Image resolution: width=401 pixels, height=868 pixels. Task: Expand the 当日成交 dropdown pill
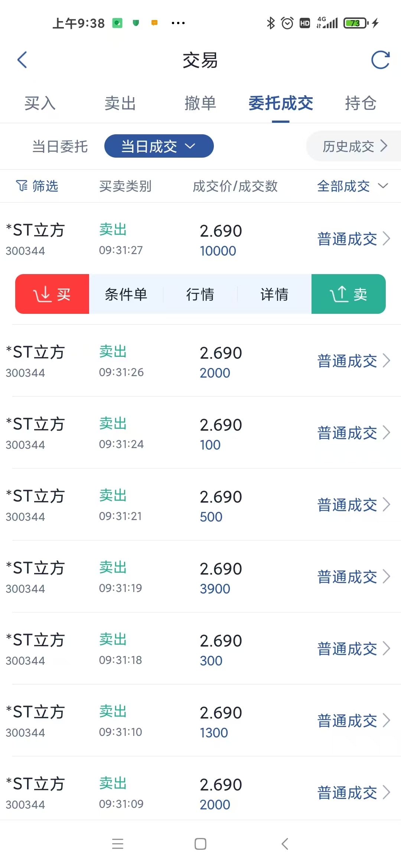tap(159, 146)
